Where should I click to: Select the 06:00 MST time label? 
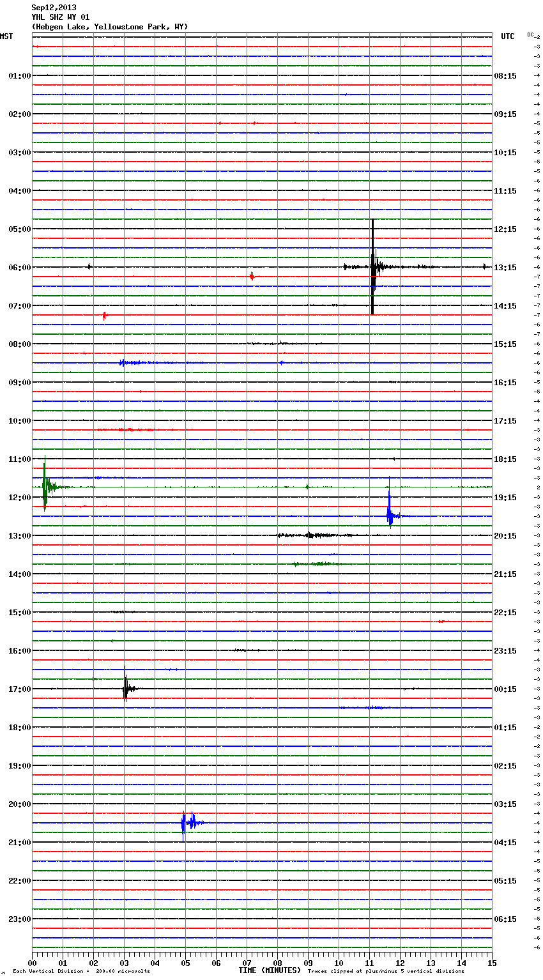pos(20,268)
